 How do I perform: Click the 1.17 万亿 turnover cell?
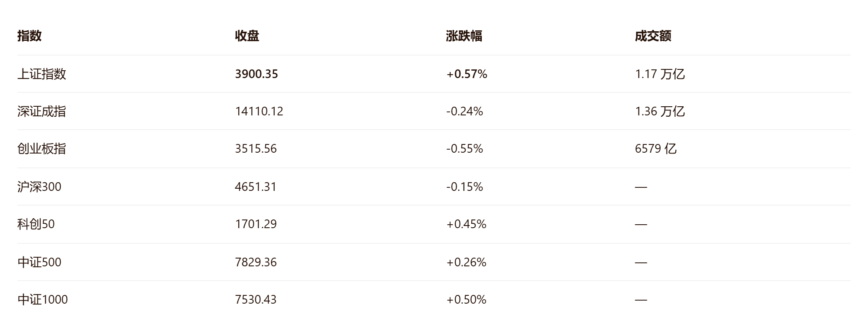660,74
